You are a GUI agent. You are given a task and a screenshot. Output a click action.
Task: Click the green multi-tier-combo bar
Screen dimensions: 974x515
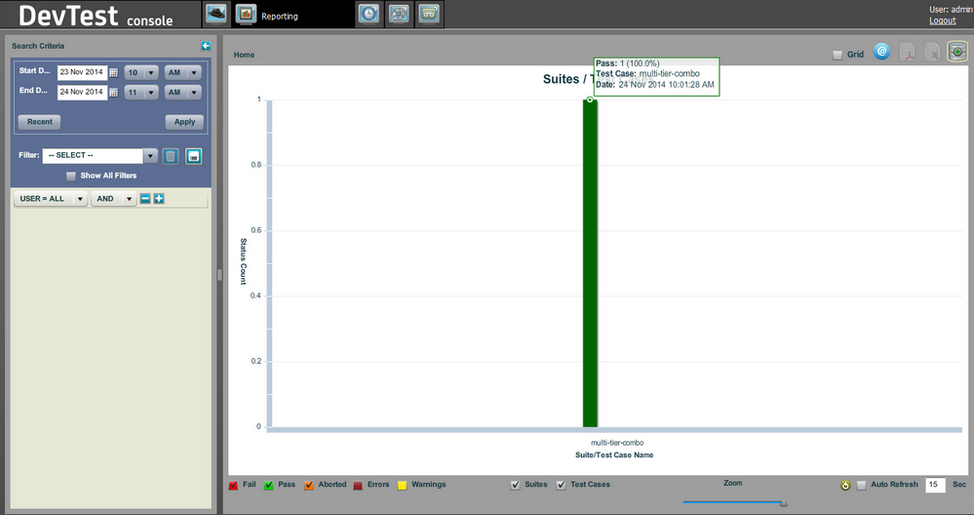tap(589, 263)
